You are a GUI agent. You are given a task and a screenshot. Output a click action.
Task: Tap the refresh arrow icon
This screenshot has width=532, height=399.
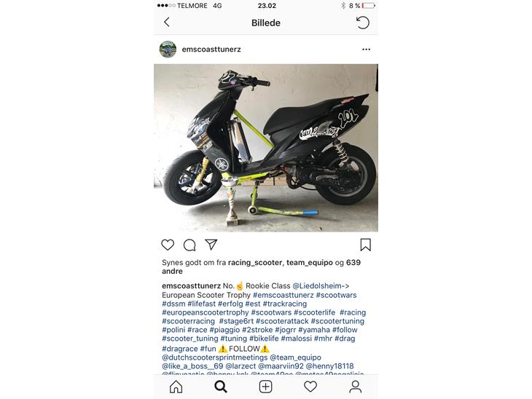[x=363, y=23]
